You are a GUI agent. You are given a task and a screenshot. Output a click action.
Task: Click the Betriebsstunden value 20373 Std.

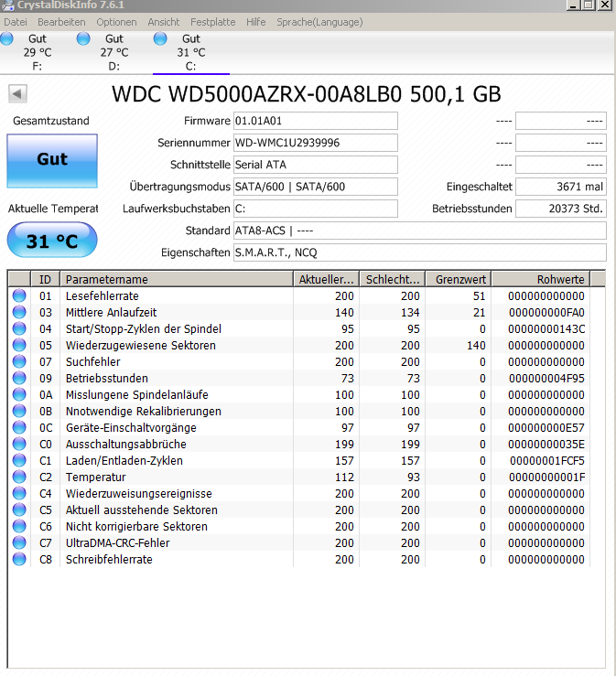coord(561,209)
